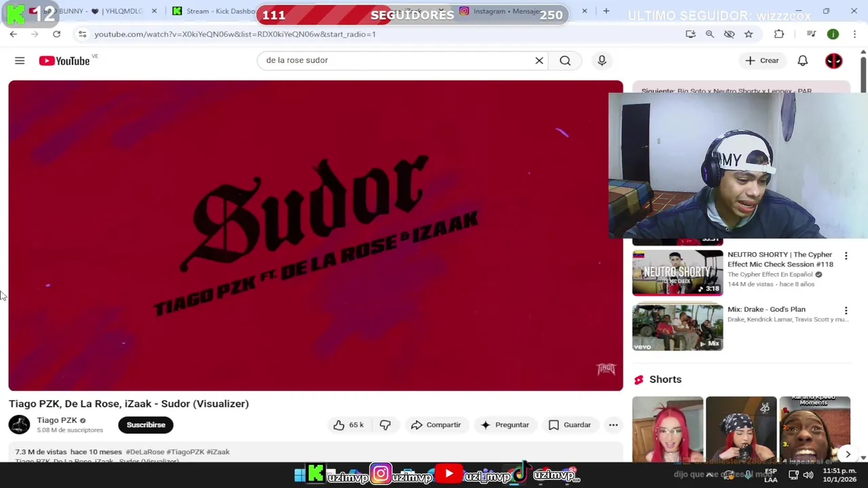Viewport: 868px width, 488px height.
Task: Click the third-party cookies eye icon
Action: [729, 34]
